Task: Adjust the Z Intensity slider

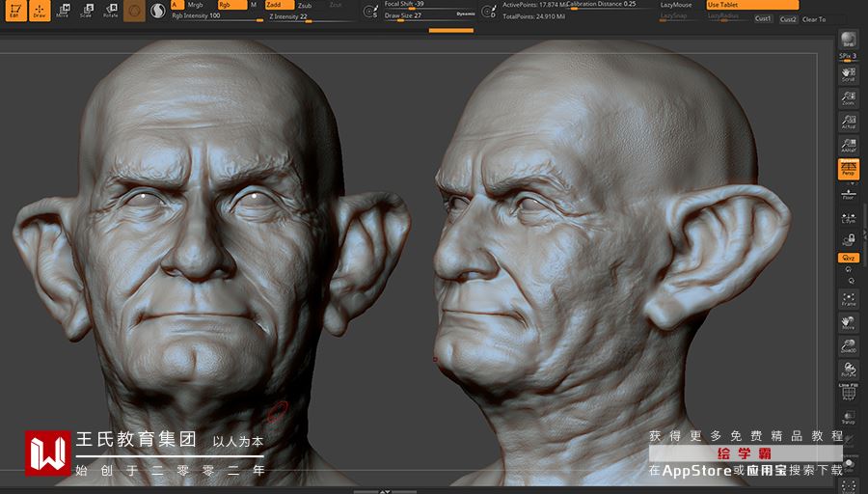Action: [312, 17]
